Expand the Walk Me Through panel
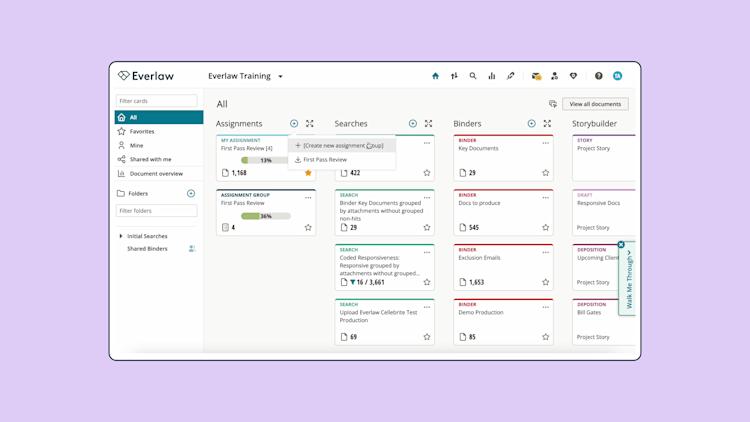This screenshot has width=750, height=422. click(629, 280)
